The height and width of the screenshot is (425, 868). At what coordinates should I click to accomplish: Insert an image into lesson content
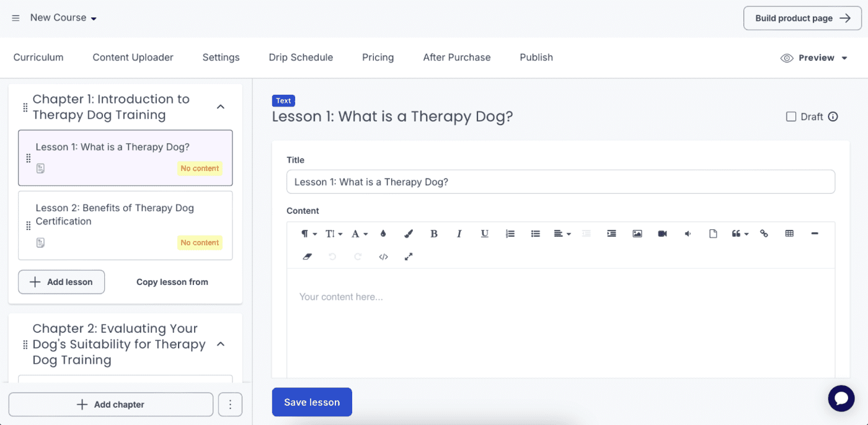click(x=637, y=234)
